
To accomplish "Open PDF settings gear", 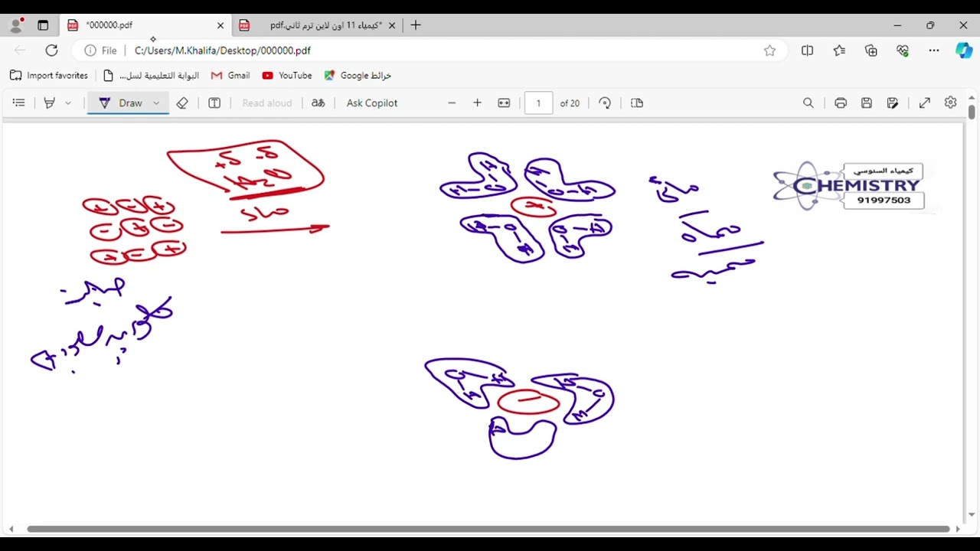I will pyautogui.click(x=950, y=103).
